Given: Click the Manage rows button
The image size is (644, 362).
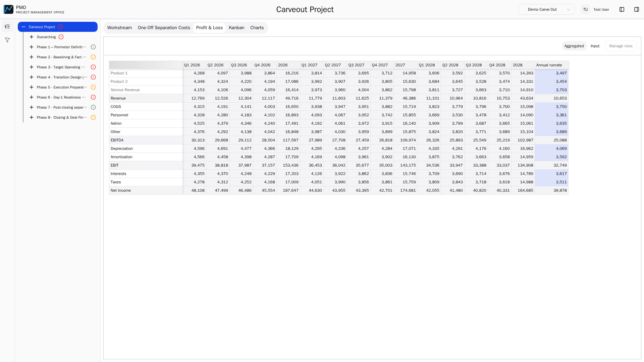Looking at the screenshot, I should [x=621, y=46].
